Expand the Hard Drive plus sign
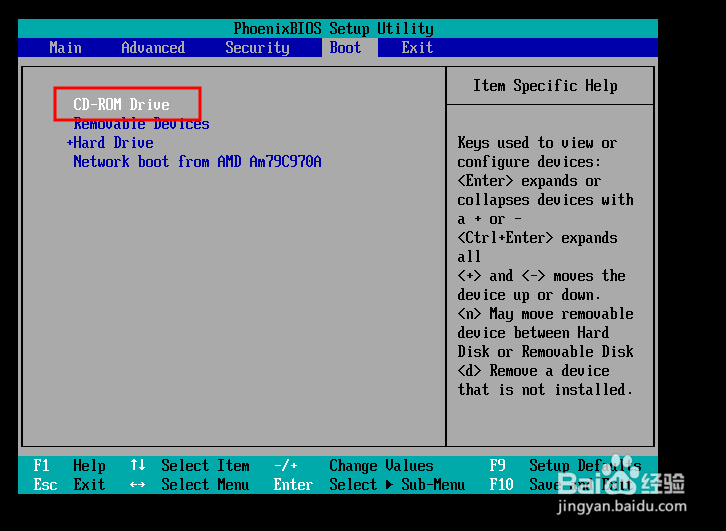726x531 pixels. click(70, 143)
